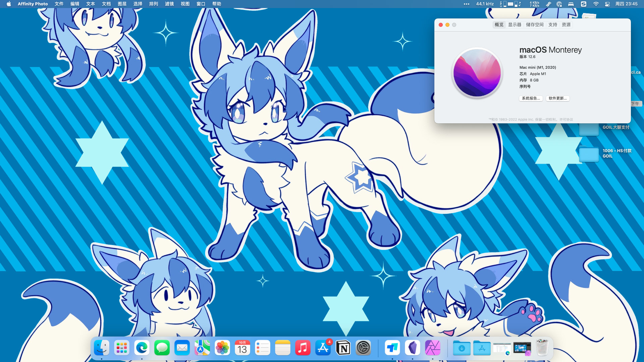644x362 pixels.
Task: Open the Affinity Photo application menu
Action: click(x=33, y=4)
